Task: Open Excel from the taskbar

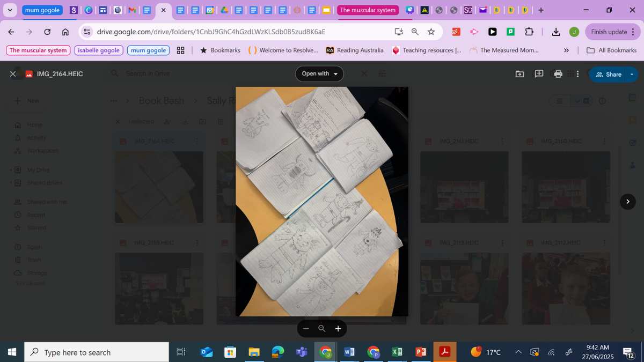Action: click(x=397, y=352)
